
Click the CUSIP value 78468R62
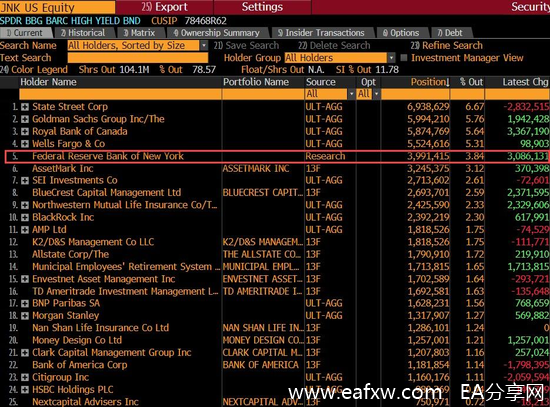pos(206,21)
